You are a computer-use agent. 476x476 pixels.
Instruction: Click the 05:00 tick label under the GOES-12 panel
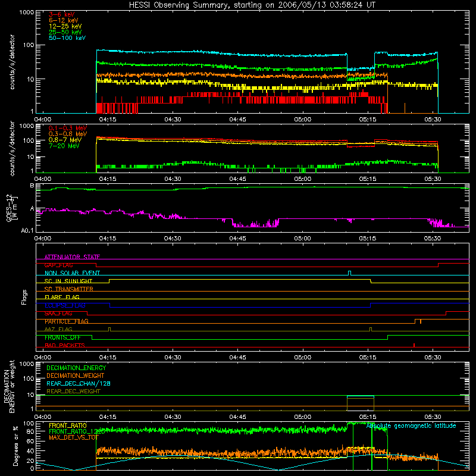pos(302,239)
